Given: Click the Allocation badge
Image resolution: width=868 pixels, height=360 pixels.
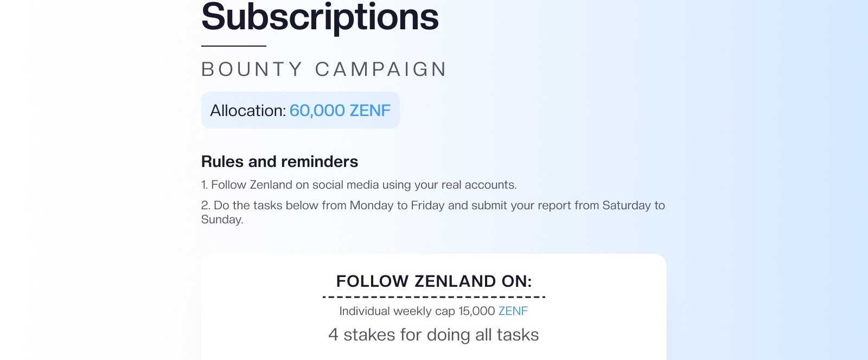Looking at the screenshot, I should point(300,110).
